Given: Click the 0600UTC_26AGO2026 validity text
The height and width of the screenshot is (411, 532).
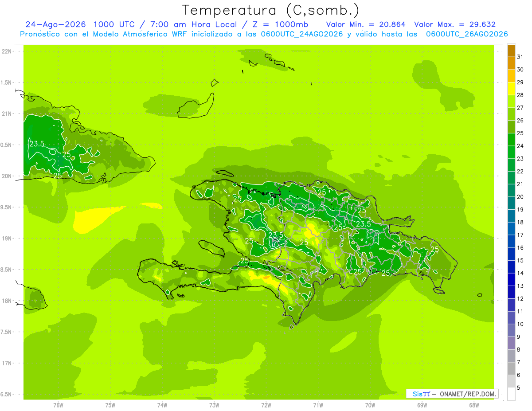Looking at the screenshot, I should tap(467, 34).
